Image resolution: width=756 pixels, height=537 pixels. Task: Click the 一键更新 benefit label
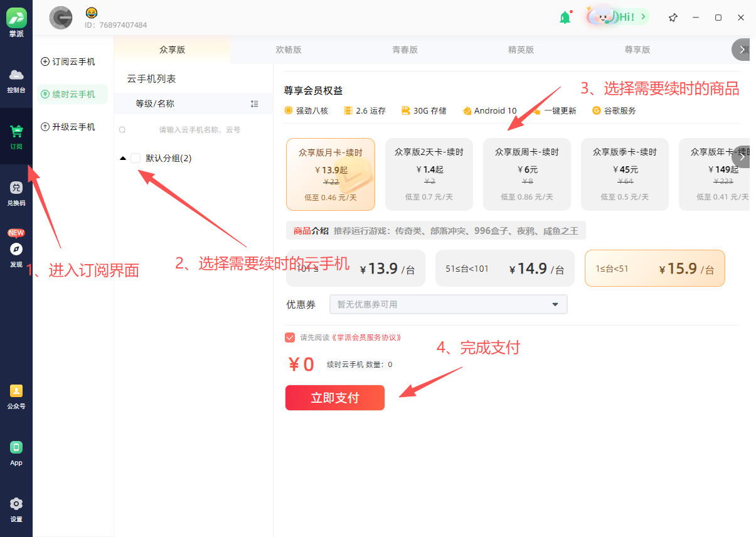pyautogui.click(x=560, y=111)
